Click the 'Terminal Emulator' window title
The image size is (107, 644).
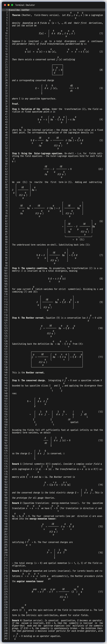point(25,5)
